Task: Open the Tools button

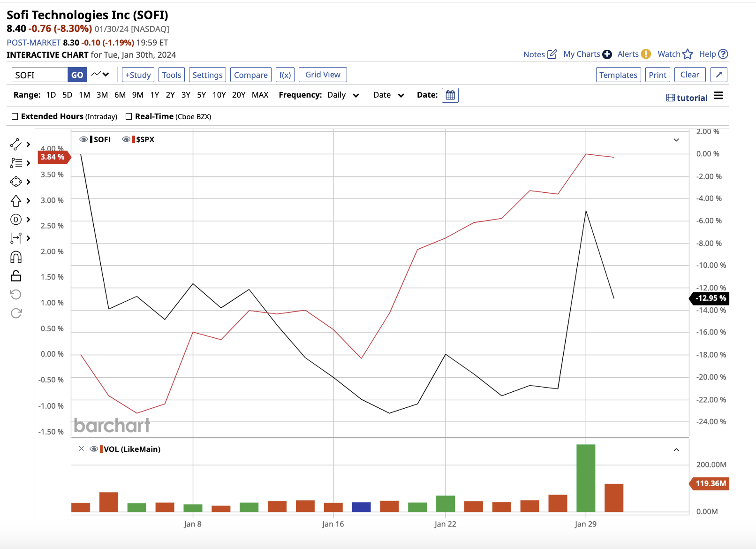Action: click(x=172, y=75)
